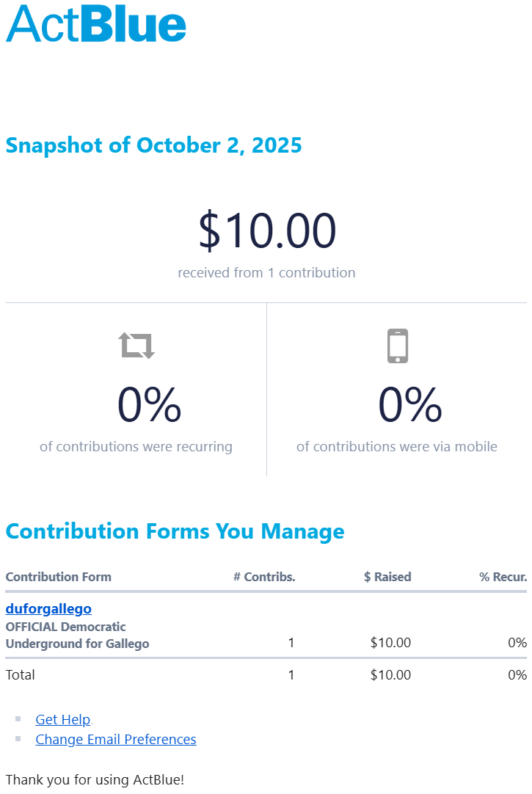532x794 pixels.
Task: Click the $ Raised column header
Action: [x=387, y=577]
